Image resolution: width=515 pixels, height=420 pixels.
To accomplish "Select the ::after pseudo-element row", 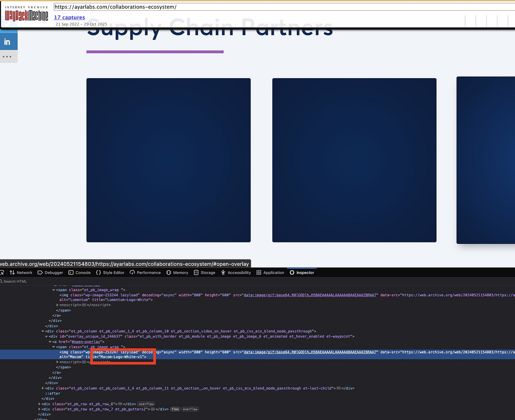I will pyautogui.click(x=53, y=393).
